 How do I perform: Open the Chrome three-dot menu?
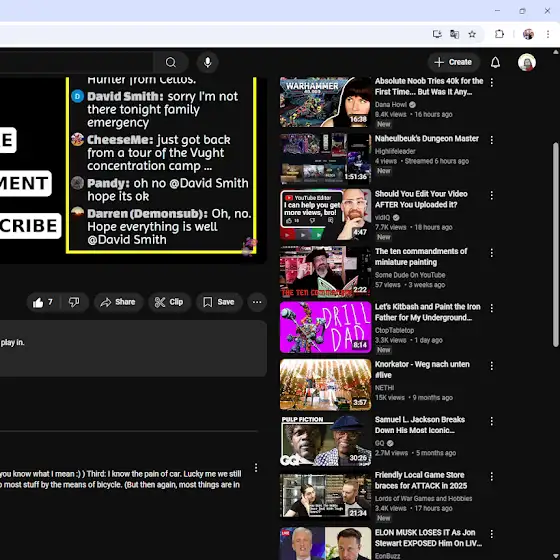point(548,34)
